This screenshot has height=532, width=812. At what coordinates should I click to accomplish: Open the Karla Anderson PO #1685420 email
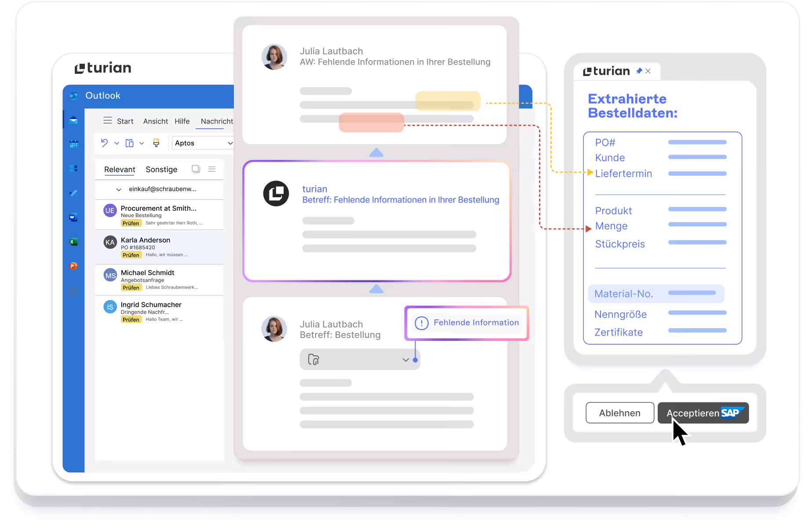[159, 247]
